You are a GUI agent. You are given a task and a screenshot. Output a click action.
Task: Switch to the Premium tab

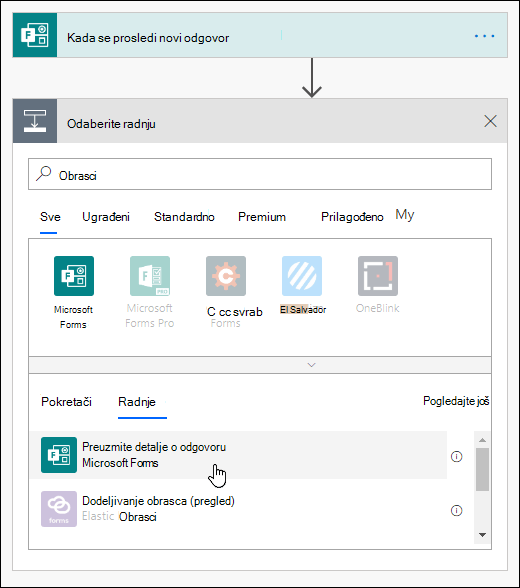(x=262, y=217)
